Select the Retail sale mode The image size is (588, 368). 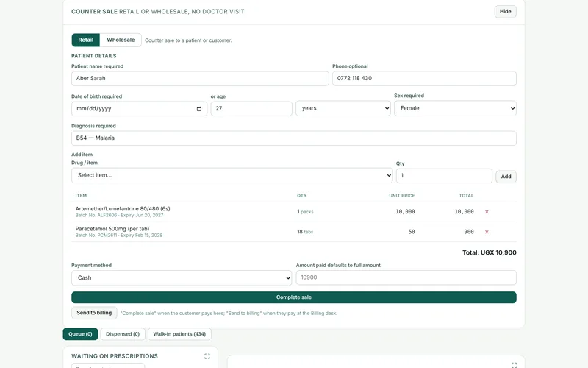[x=85, y=40]
